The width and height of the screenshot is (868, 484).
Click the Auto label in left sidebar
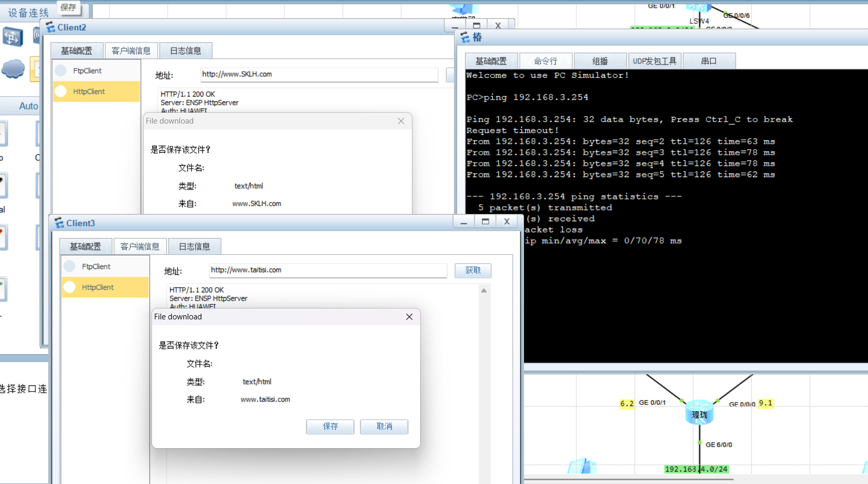(x=29, y=106)
